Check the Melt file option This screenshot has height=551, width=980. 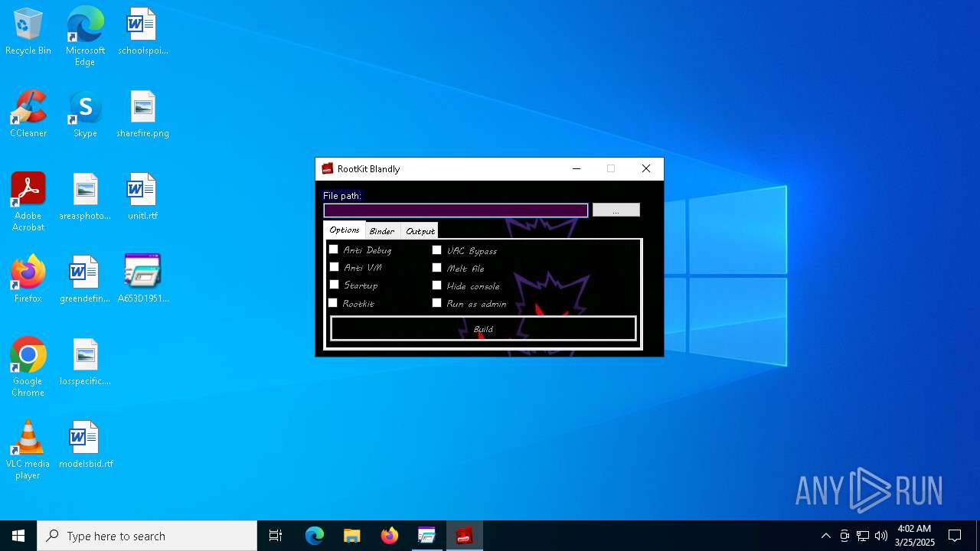(x=436, y=268)
